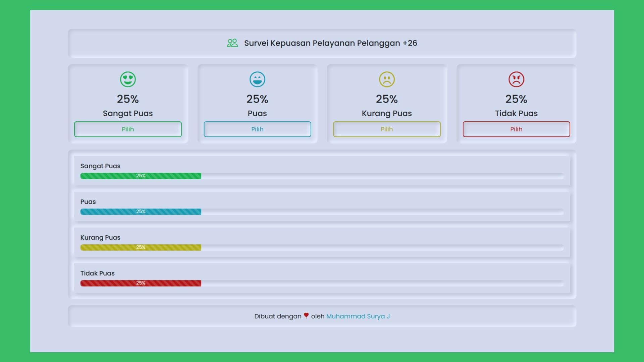Image resolution: width=644 pixels, height=362 pixels.
Task: Click the heart-eyes Sangat Puas emoji icon
Action: tap(128, 79)
